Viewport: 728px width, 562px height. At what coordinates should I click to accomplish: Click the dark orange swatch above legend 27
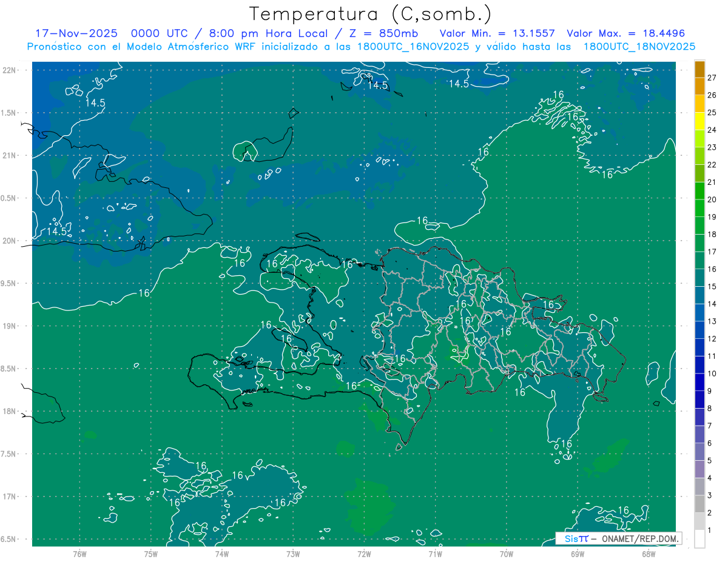(x=699, y=69)
